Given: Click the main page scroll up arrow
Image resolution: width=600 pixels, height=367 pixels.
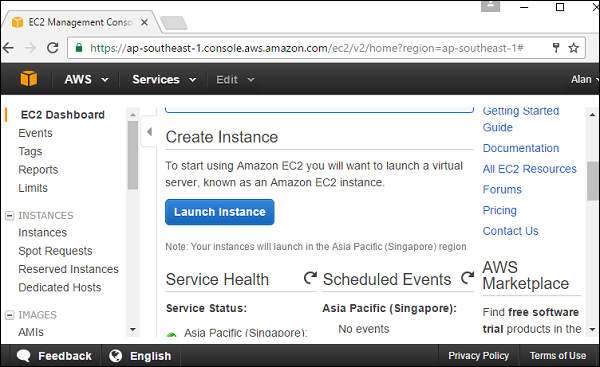Looking at the screenshot, I should pyautogui.click(x=592, y=114).
